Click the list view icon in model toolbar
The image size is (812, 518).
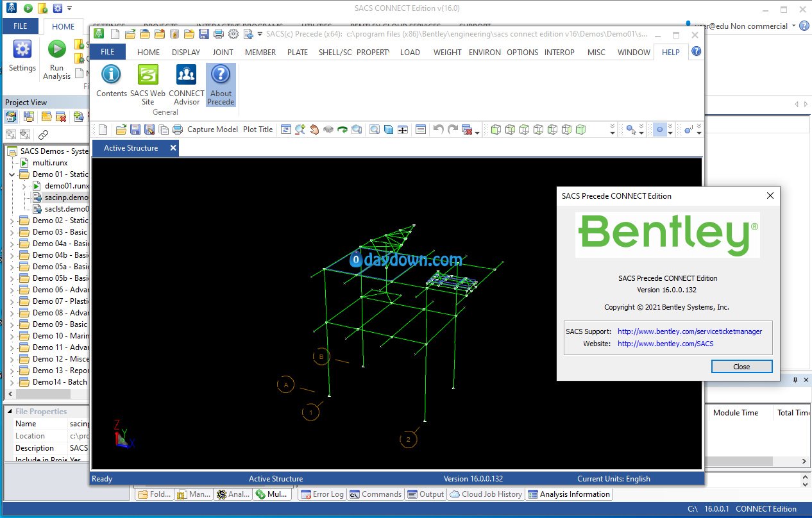[x=421, y=129]
